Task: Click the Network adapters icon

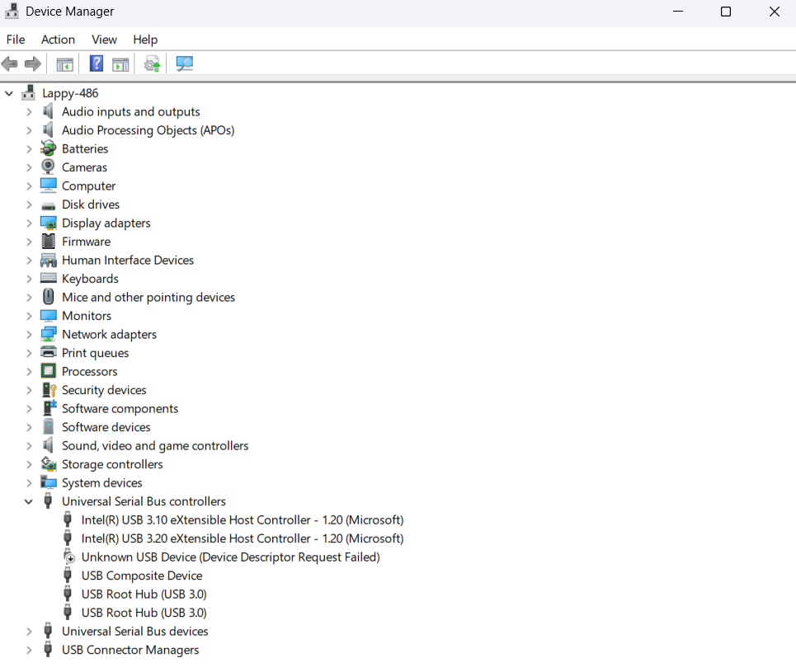Action: click(x=48, y=334)
